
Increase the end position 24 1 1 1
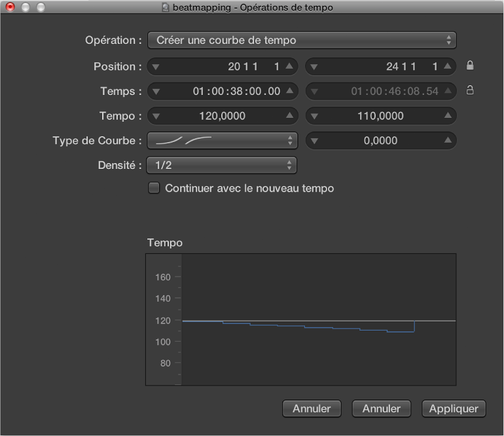pyautogui.click(x=448, y=66)
